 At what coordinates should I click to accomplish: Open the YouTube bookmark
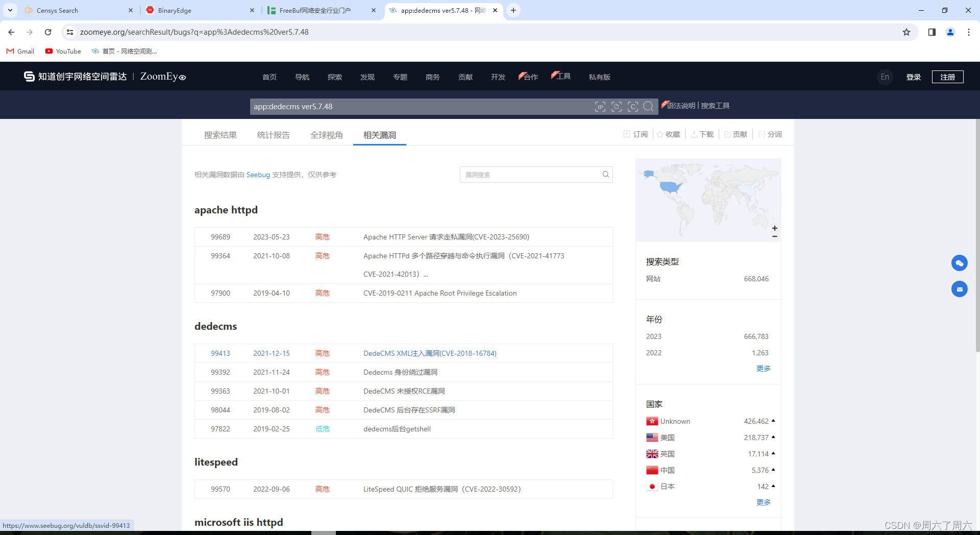[63, 51]
